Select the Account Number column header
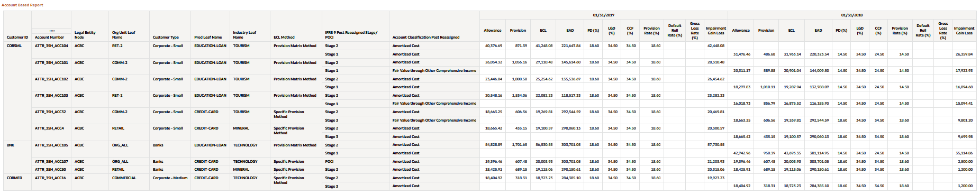The image size is (980, 194). (x=49, y=37)
